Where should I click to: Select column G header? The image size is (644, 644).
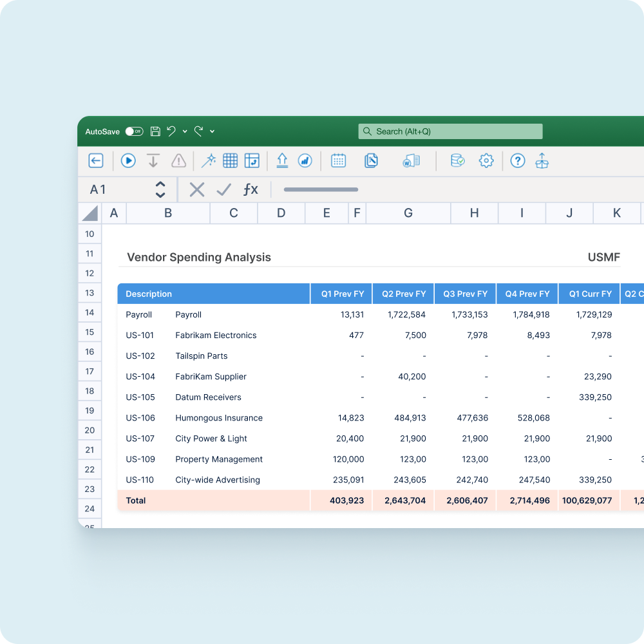pos(408,213)
